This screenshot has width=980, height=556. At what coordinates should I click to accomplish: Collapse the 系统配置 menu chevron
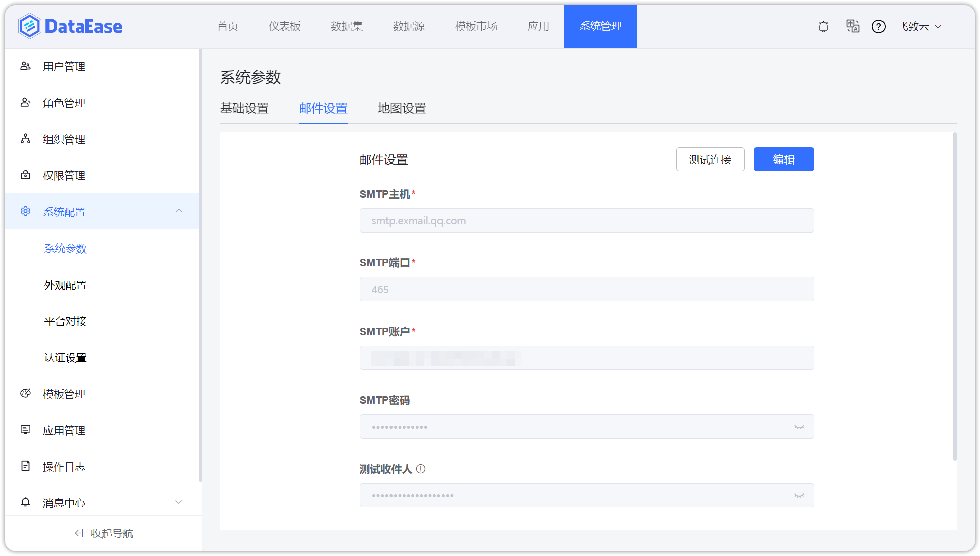pos(179,211)
